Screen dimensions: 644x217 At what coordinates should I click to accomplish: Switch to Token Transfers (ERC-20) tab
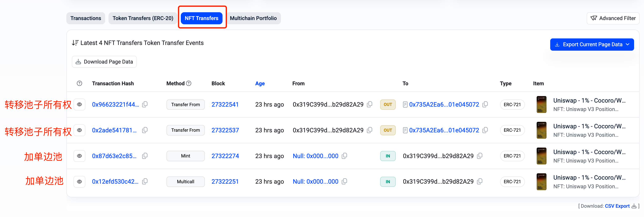143,18
